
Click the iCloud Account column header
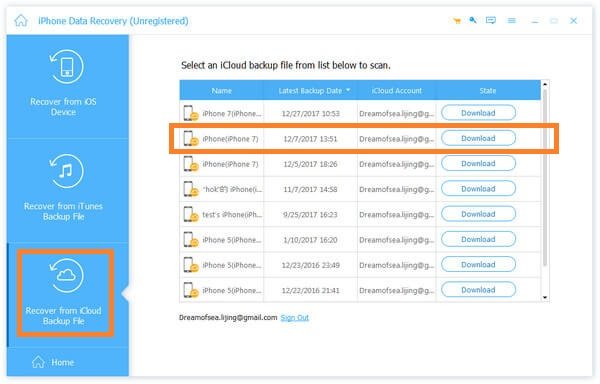pos(396,91)
